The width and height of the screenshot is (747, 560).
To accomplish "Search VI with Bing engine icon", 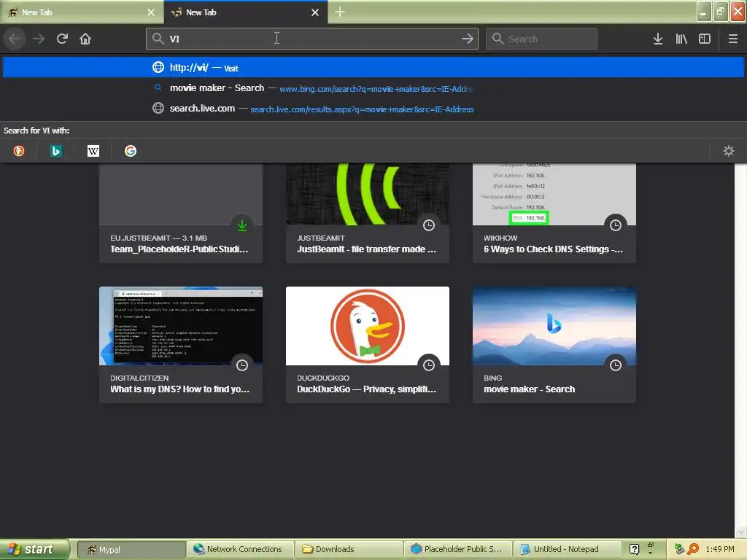I will [x=55, y=151].
